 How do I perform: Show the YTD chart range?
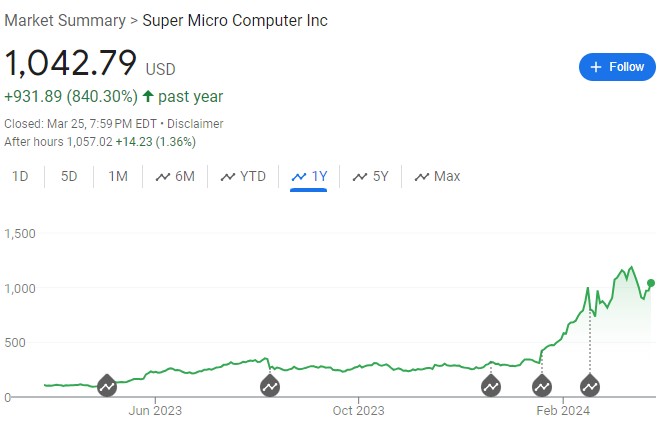pyautogui.click(x=243, y=176)
